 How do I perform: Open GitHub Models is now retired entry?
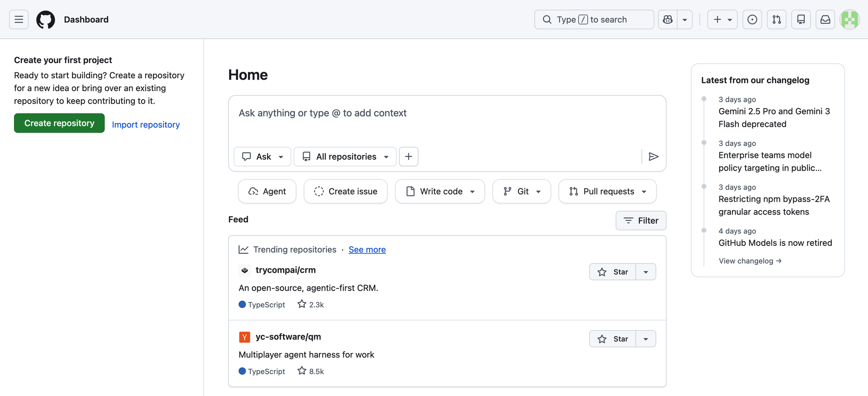tap(775, 243)
